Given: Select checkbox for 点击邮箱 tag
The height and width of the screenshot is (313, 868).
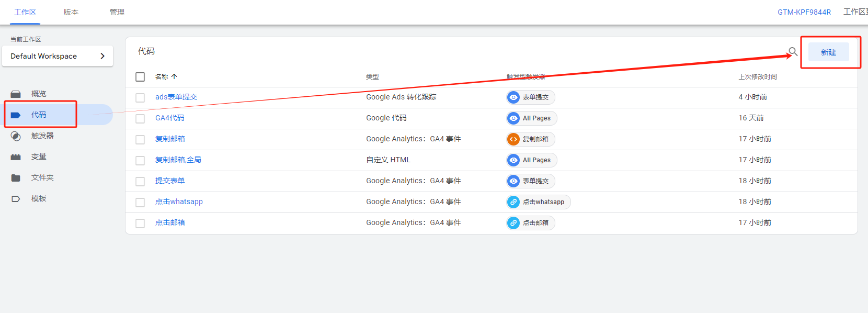Looking at the screenshot, I should [140, 223].
